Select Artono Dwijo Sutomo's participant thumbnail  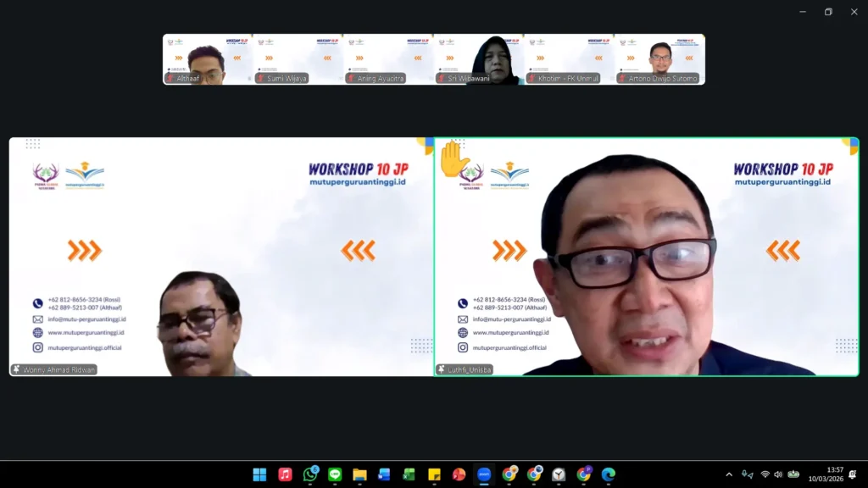pyautogui.click(x=659, y=59)
